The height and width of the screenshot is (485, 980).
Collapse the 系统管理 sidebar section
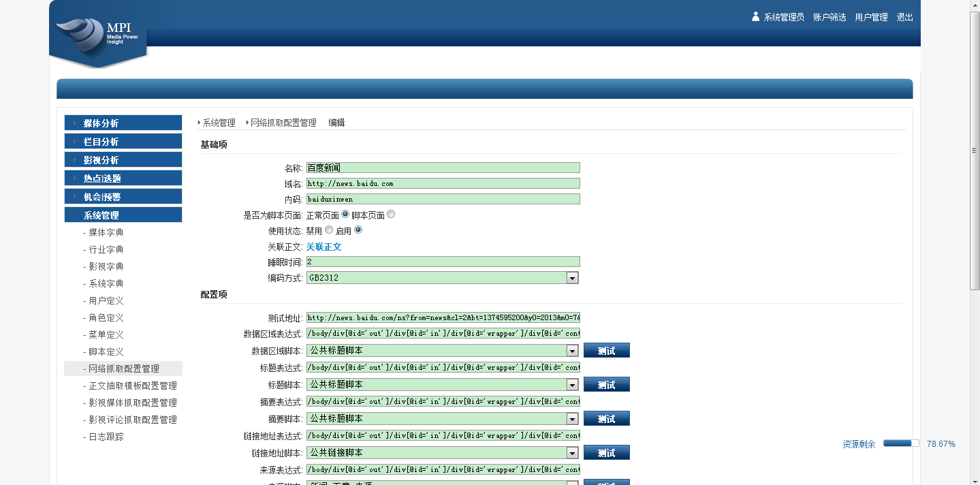[123, 215]
